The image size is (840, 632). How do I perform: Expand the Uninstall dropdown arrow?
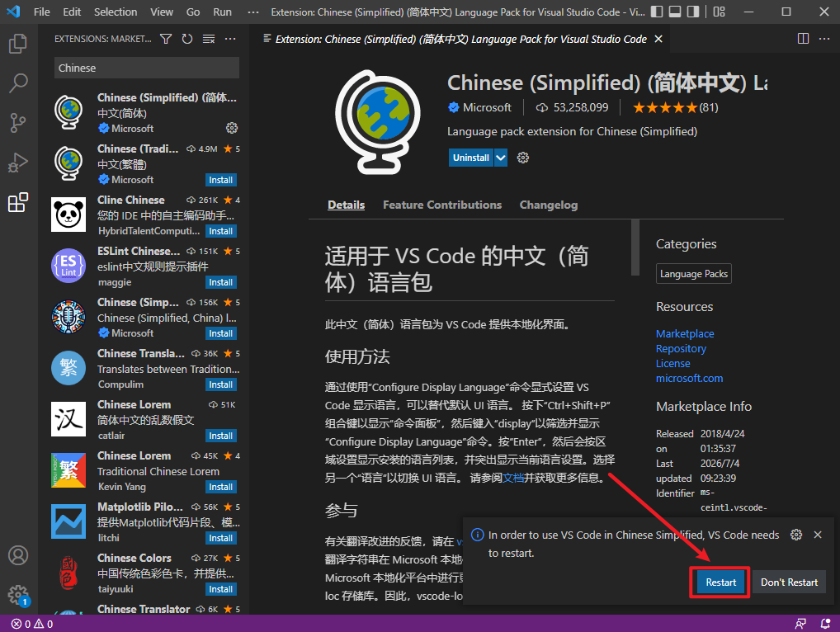(500, 158)
